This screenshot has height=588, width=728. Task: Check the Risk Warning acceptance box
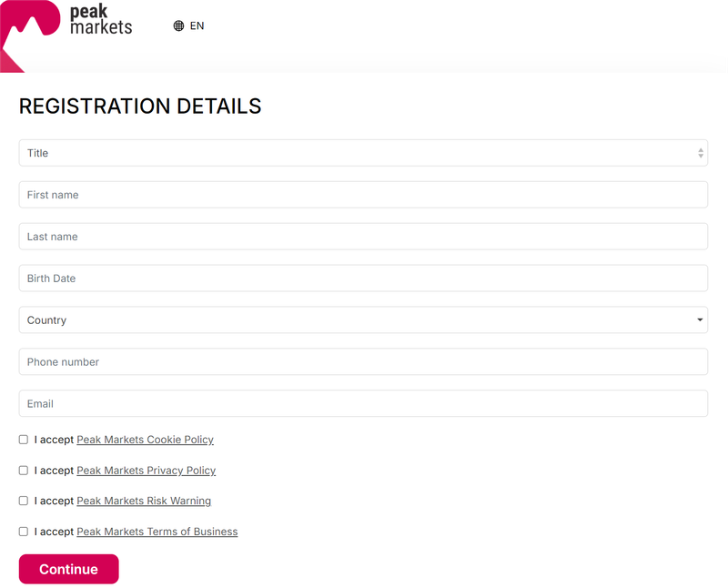tap(24, 501)
